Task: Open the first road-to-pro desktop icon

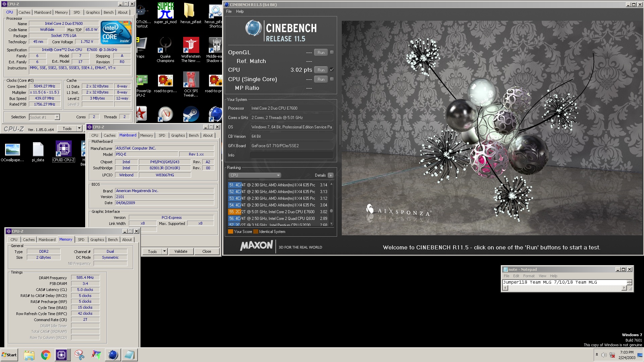Action: coord(165,84)
